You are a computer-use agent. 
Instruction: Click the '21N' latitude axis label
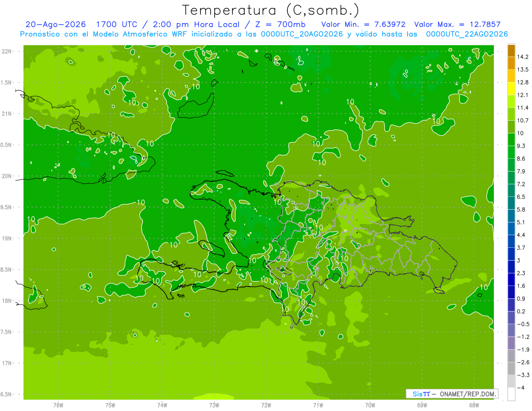coord(8,114)
